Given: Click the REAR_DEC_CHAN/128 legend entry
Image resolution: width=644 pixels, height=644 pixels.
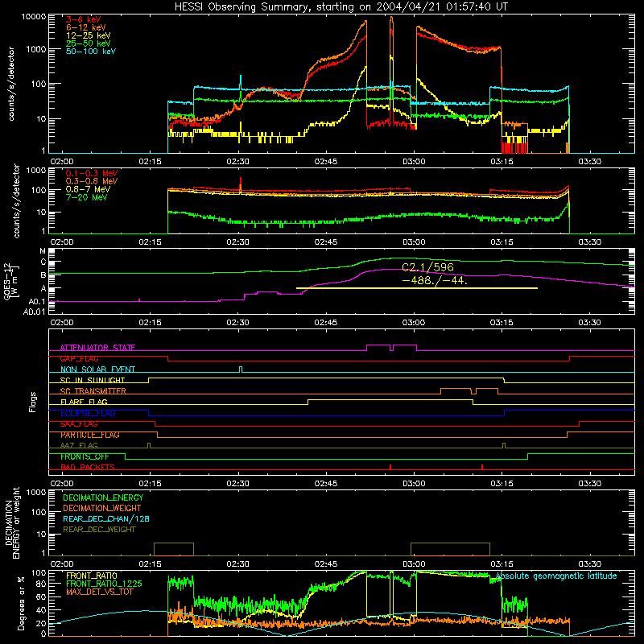Looking at the screenshot, I should (x=106, y=519).
